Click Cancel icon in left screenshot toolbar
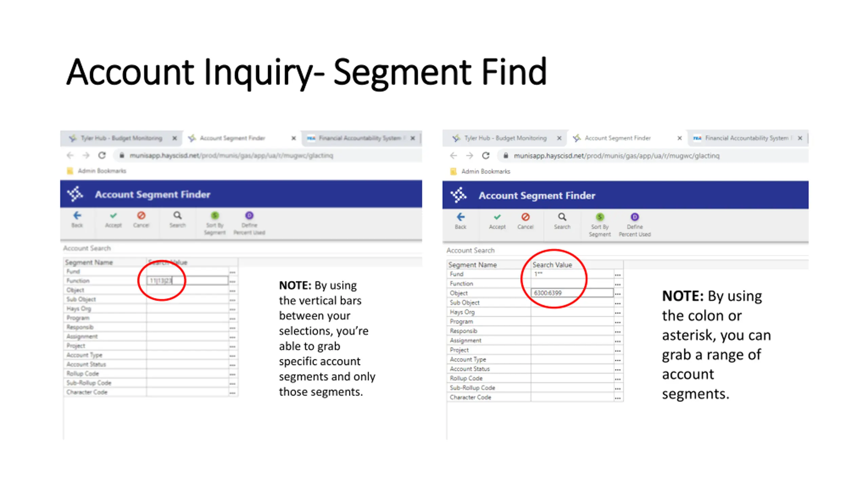 point(141,219)
